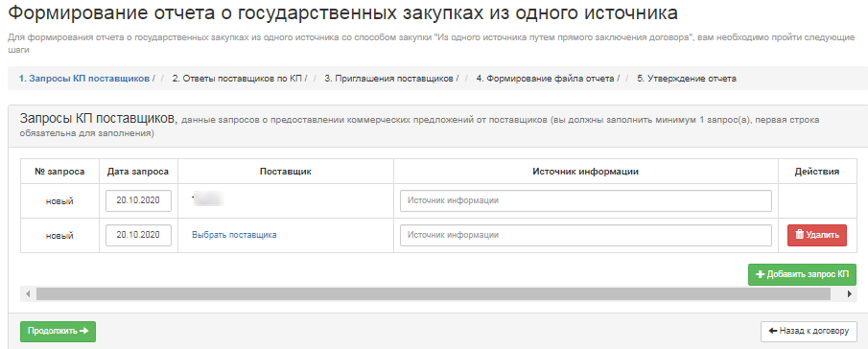Image resolution: width=868 pixels, height=349 pixels.
Task: Click the arrow icon on Продолжить button
Action: tap(83, 331)
